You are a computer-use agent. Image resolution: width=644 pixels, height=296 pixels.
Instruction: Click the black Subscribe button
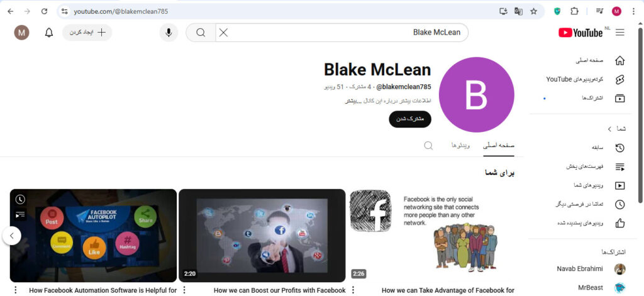[410, 119]
